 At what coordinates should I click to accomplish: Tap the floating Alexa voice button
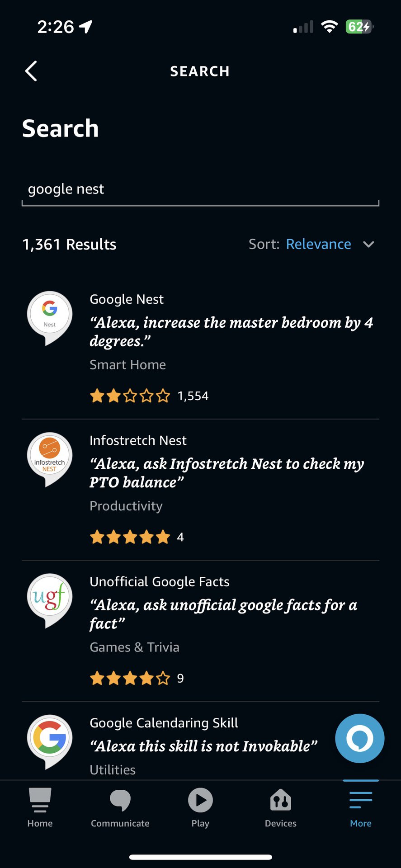359,738
